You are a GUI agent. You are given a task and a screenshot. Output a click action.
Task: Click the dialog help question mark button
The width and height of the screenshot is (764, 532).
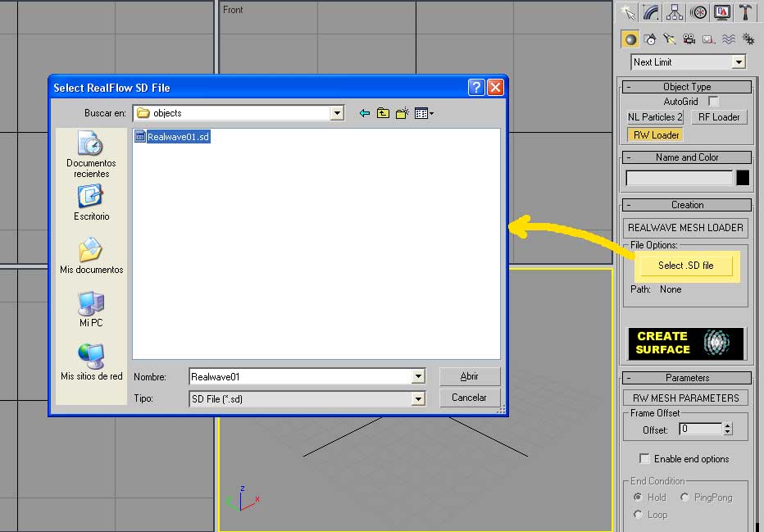(x=476, y=88)
